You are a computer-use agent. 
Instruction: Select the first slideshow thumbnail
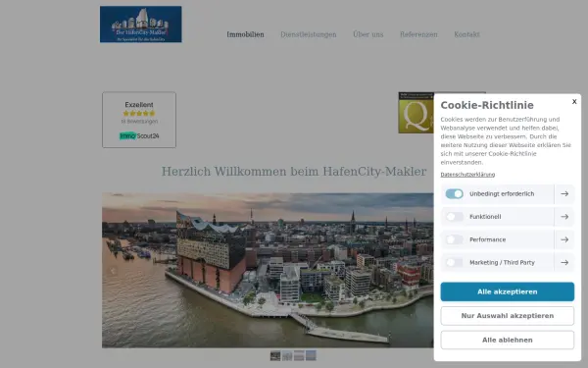pyautogui.click(x=275, y=355)
